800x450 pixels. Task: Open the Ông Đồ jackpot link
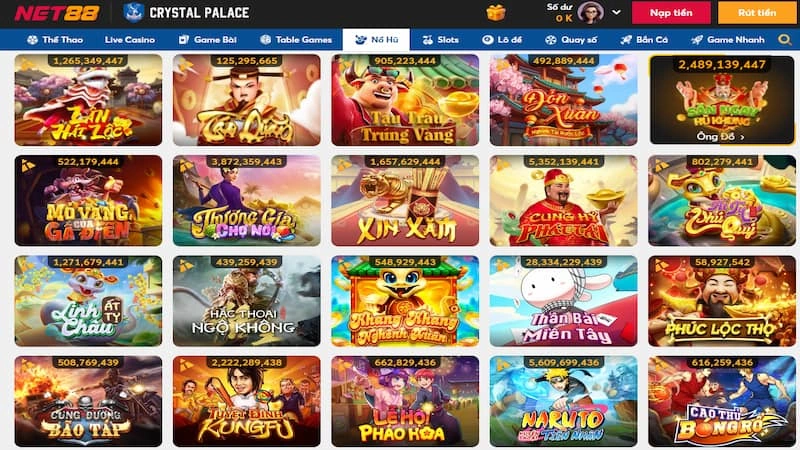pyautogui.click(x=720, y=137)
